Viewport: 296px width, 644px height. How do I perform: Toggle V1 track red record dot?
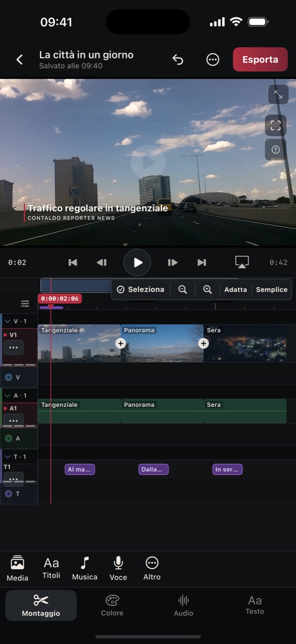5,335
